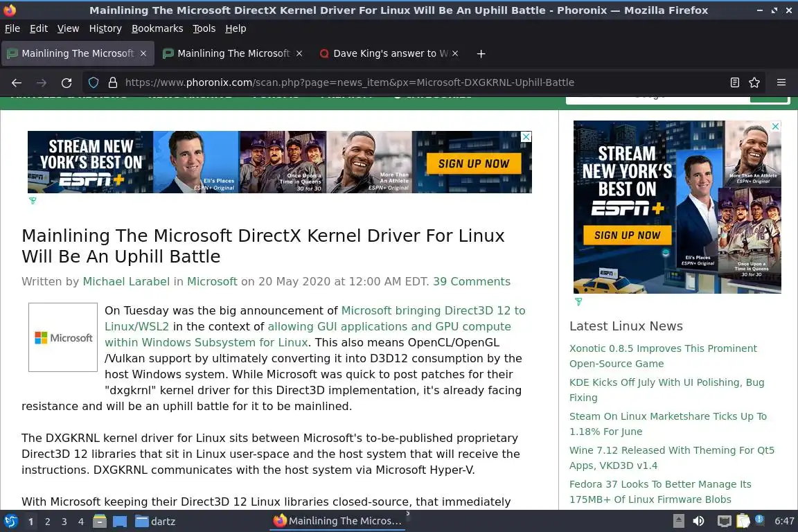Click the Firefox window taskbar entry
This screenshot has width=798, height=532.
[x=339, y=521]
